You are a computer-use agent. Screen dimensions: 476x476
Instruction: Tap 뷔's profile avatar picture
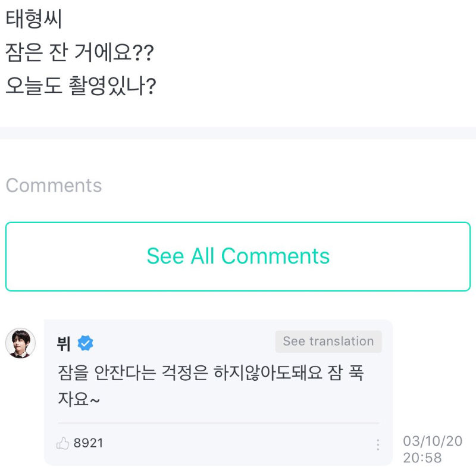[x=21, y=343]
